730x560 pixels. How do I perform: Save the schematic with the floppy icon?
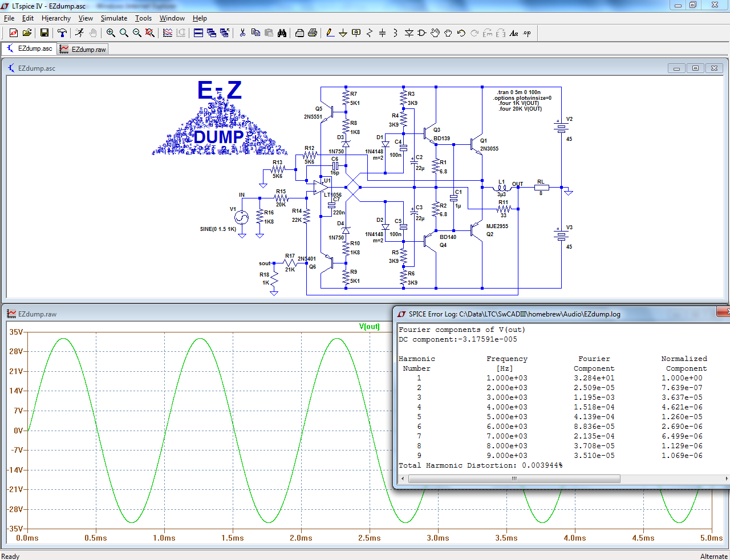[44, 33]
